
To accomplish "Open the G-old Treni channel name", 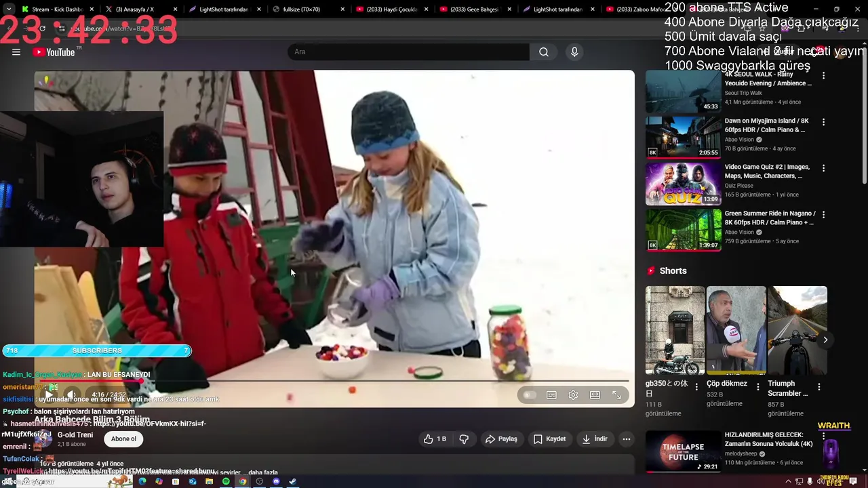I will pos(75,435).
